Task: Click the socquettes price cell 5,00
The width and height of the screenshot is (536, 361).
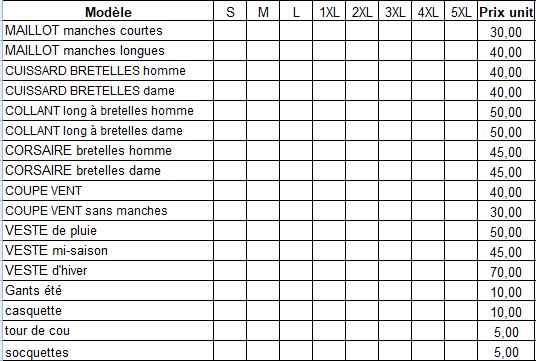Action: tap(506, 351)
